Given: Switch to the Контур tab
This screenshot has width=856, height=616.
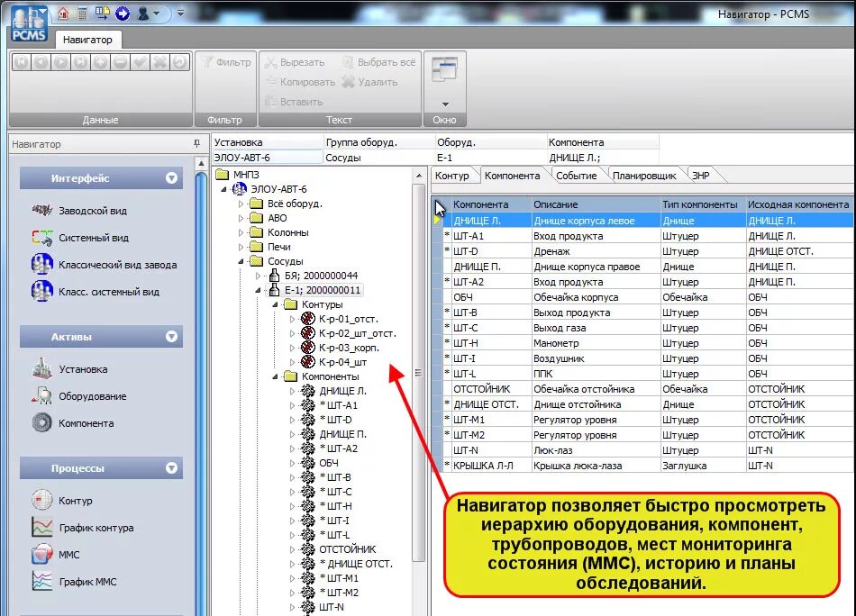Looking at the screenshot, I should [x=452, y=176].
